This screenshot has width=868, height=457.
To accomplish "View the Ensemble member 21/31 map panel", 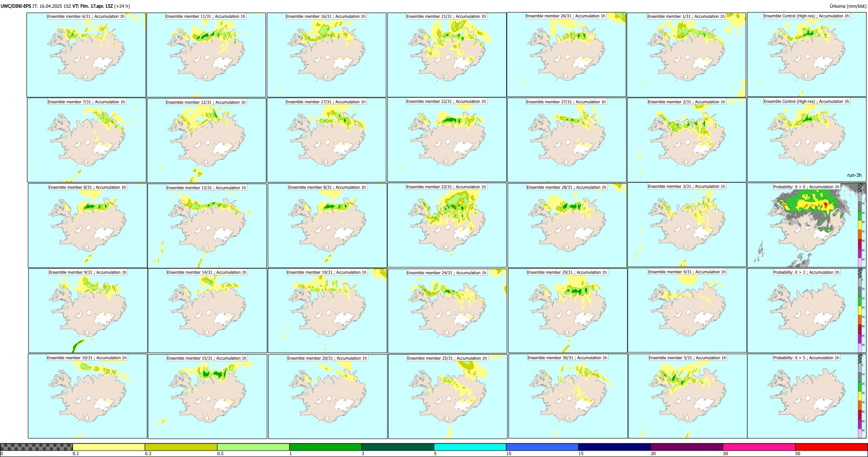I will click(447, 55).
